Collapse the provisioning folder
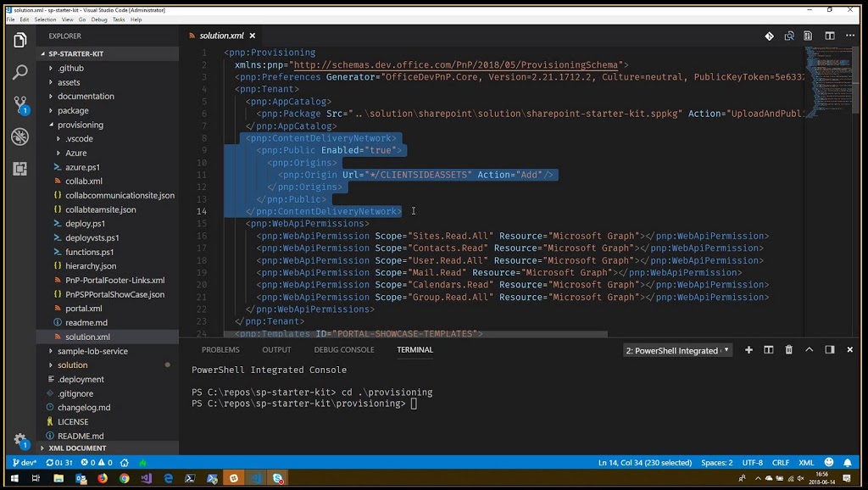Viewport: 868px width, 490px height. 81,125
